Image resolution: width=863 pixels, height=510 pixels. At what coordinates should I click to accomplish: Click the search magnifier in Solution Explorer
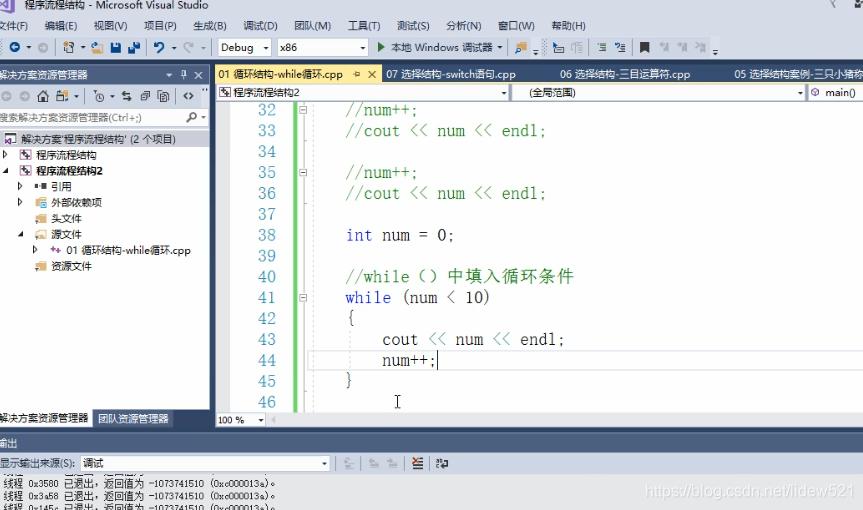192,117
